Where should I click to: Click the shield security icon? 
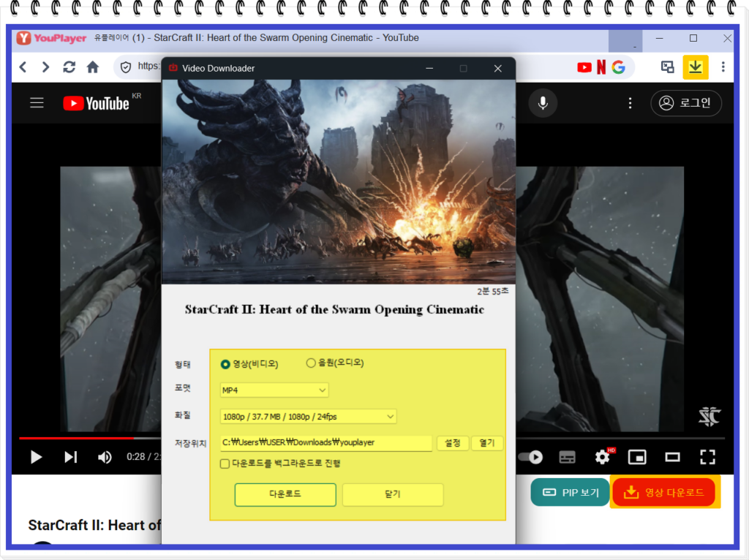(126, 67)
